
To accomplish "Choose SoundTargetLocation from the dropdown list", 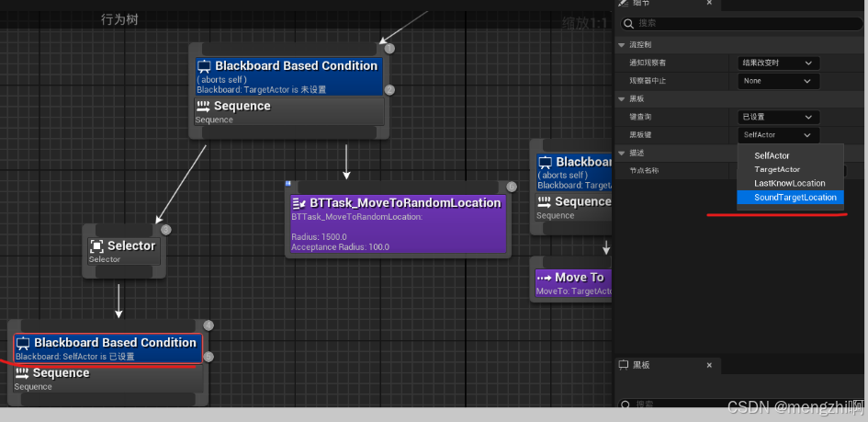I will coord(790,197).
